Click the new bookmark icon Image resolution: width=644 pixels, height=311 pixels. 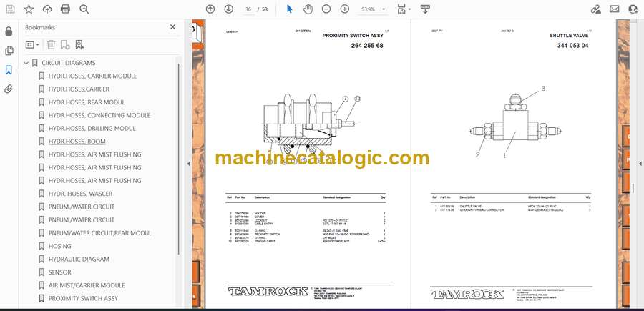click(x=65, y=45)
